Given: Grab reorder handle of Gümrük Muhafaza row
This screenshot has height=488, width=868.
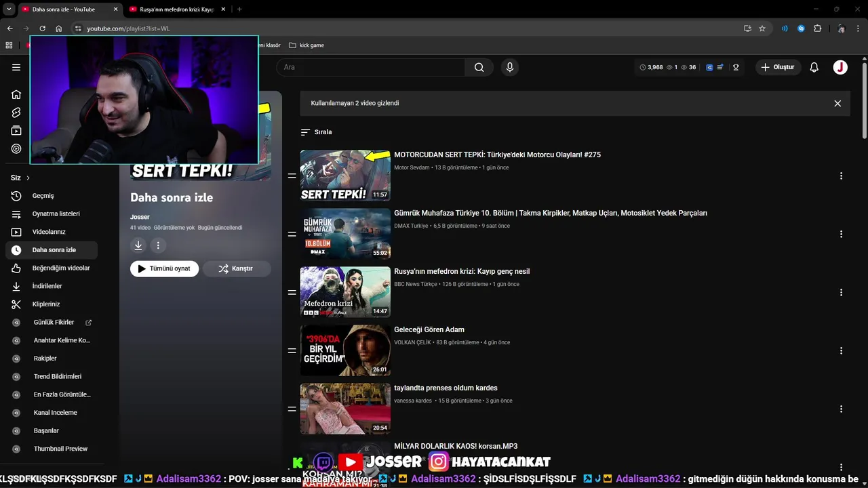Looking at the screenshot, I should pos(292,234).
